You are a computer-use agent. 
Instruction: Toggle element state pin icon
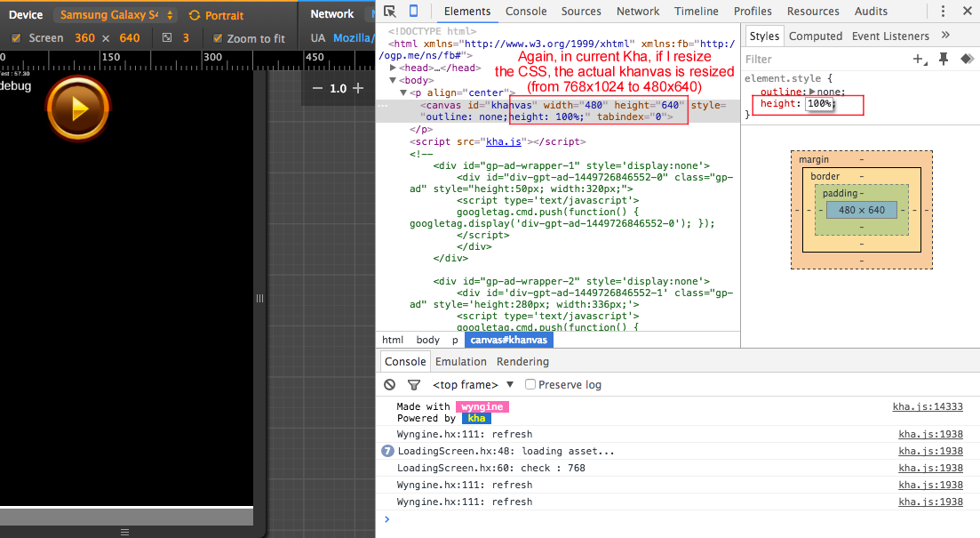coord(944,59)
